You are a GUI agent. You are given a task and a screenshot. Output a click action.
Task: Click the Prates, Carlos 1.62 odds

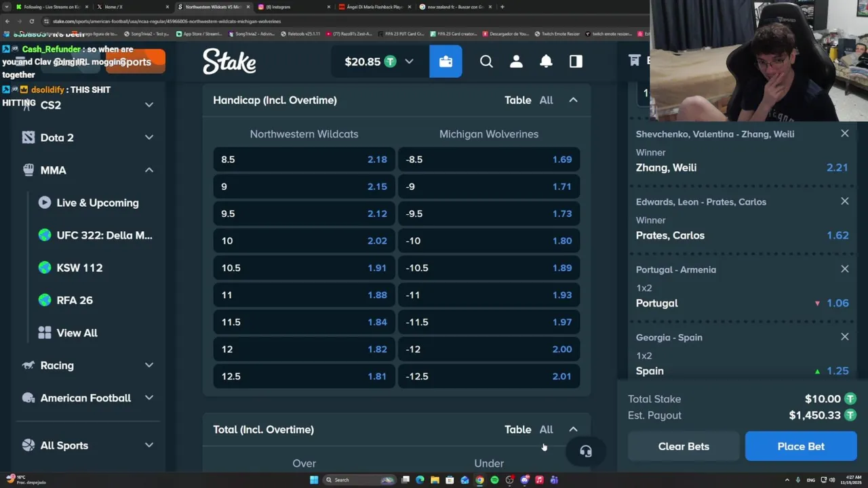click(x=837, y=235)
